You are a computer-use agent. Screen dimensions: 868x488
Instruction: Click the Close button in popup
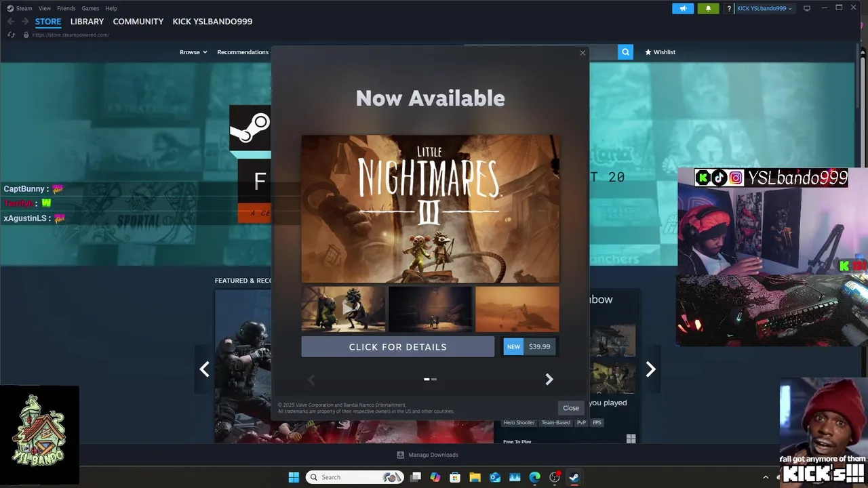coord(571,408)
